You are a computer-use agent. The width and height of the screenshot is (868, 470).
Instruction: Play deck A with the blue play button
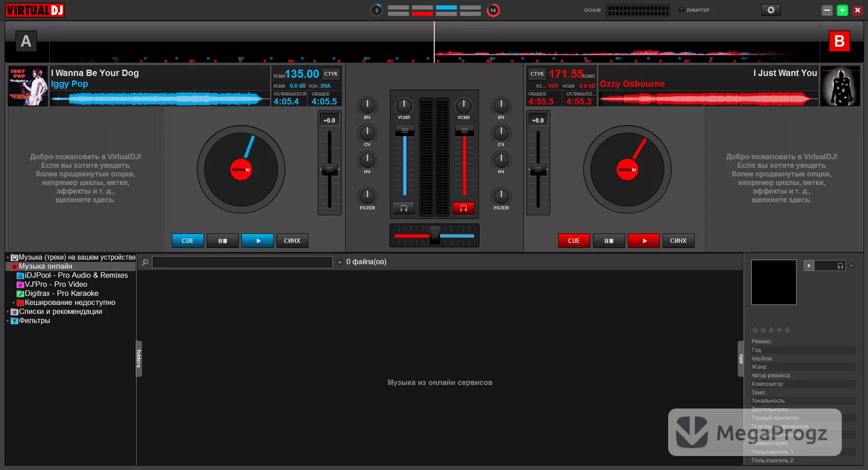tap(258, 241)
